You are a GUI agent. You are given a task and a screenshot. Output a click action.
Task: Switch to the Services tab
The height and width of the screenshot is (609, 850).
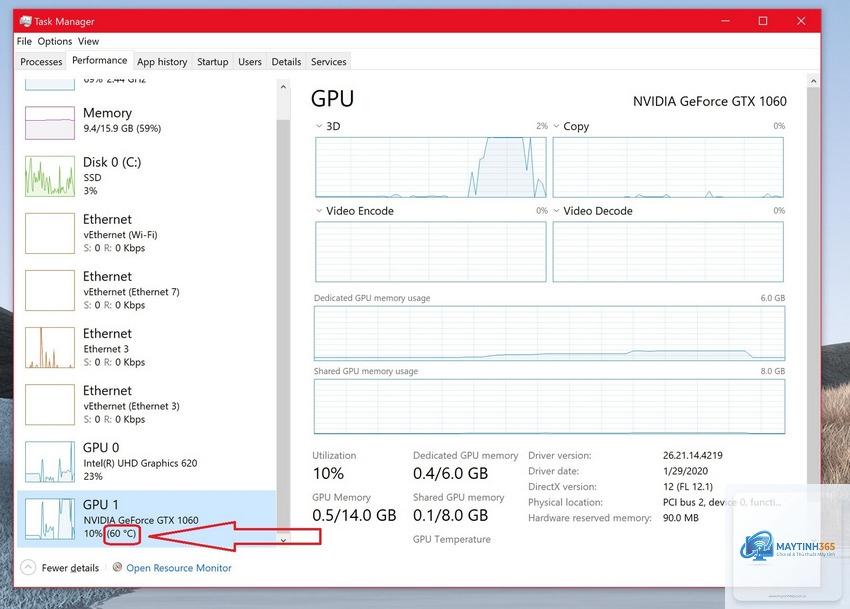(329, 62)
